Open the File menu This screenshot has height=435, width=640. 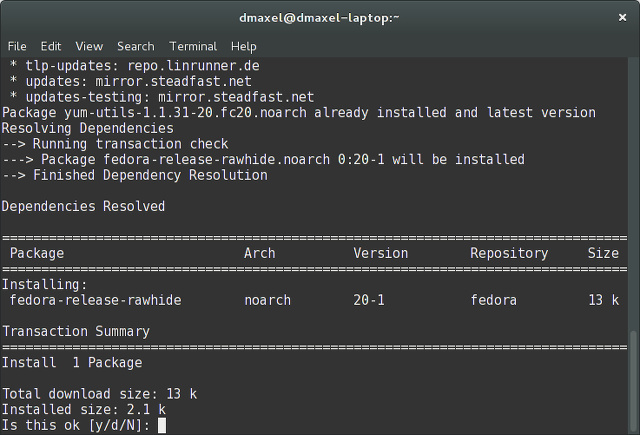pos(17,47)
